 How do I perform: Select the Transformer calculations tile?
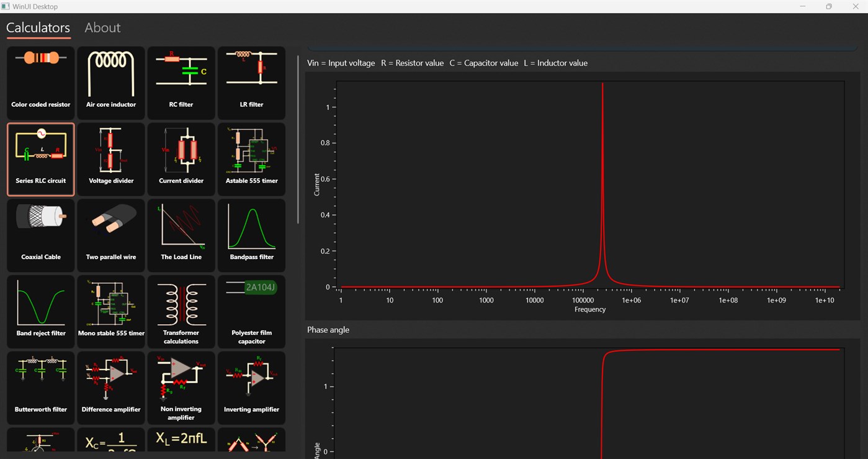point(181,311)
